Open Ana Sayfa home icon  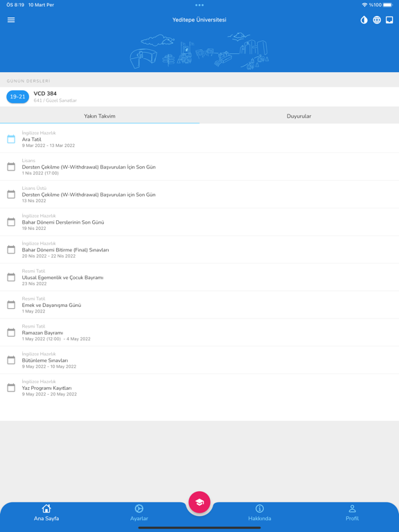46,508
